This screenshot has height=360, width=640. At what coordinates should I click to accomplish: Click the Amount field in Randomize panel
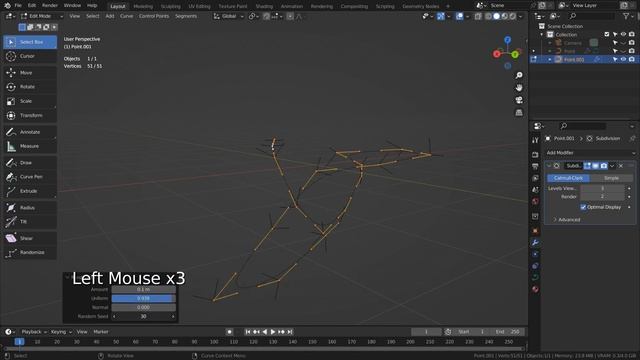[144, 289]
